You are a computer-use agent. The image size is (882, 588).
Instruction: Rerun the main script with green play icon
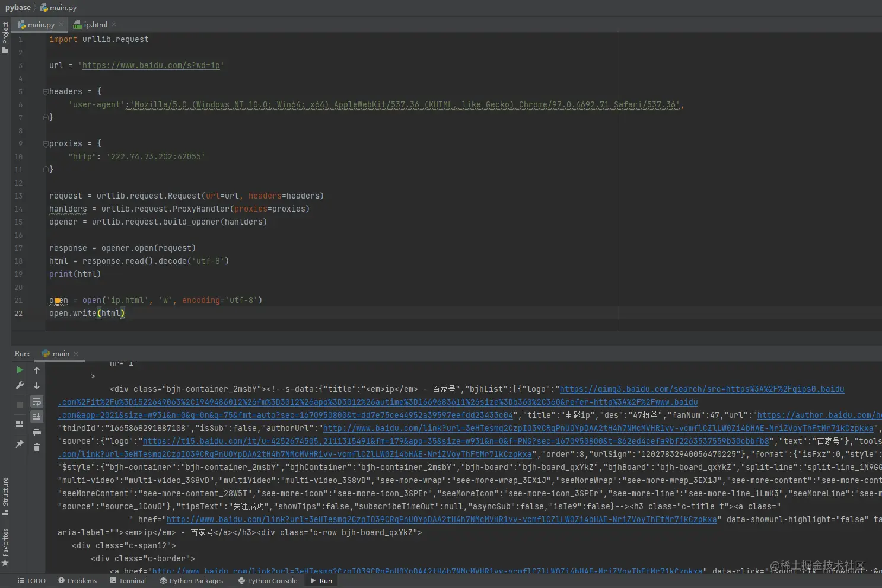click(x=20, y=370)
